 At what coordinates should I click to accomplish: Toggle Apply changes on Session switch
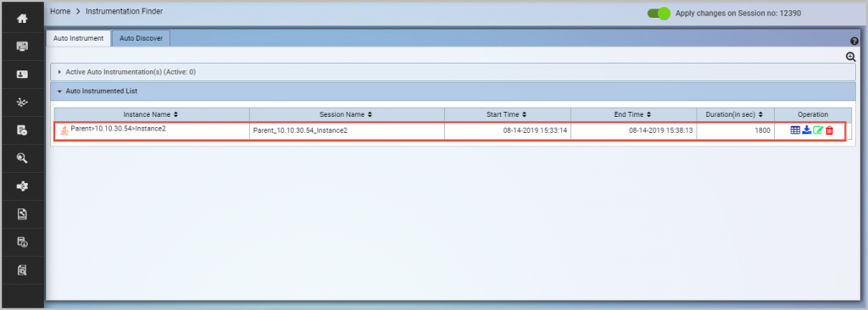659,14
